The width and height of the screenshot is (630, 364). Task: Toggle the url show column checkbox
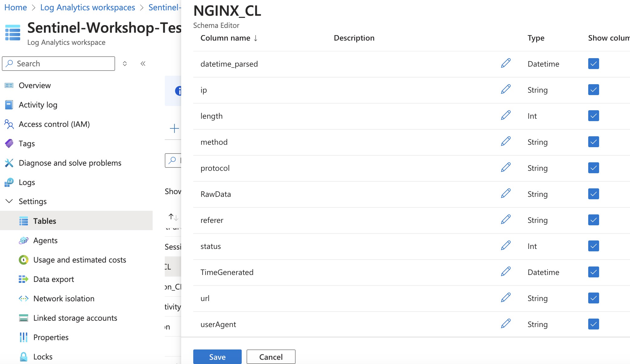[x=594, y=298]
